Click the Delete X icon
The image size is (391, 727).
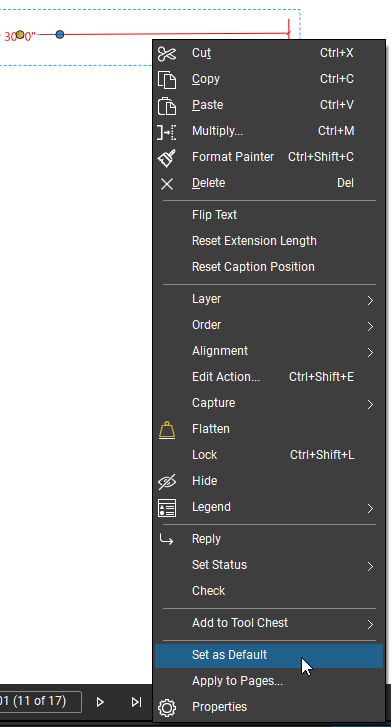click(x=167, y=184)
